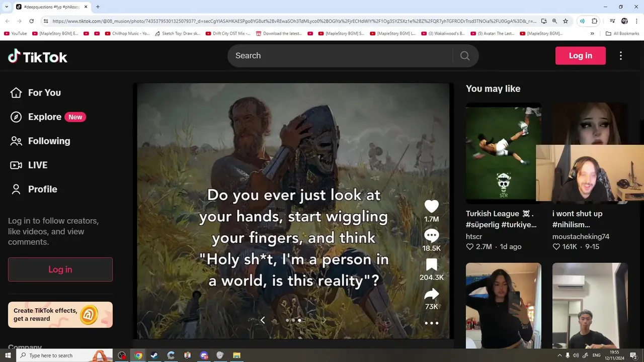Open the Chillhop Music bookmark

tap(127, 34)
